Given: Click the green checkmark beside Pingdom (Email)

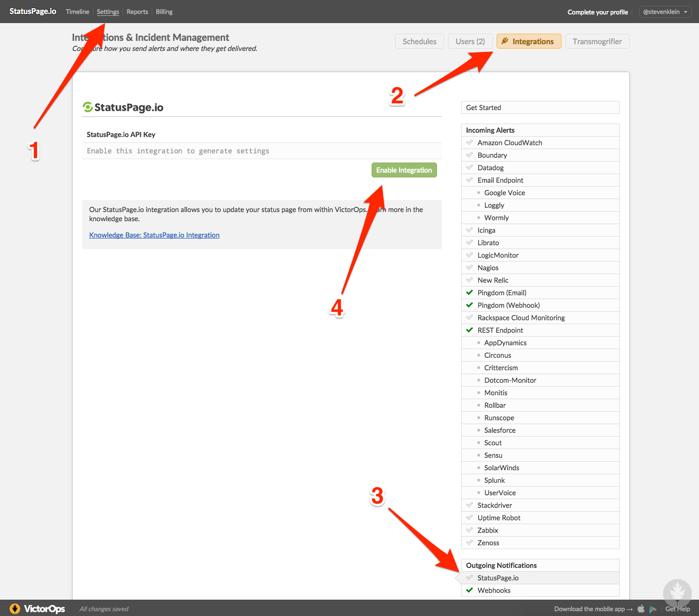Looking at the screenshot, I should [x=470, y=292].
